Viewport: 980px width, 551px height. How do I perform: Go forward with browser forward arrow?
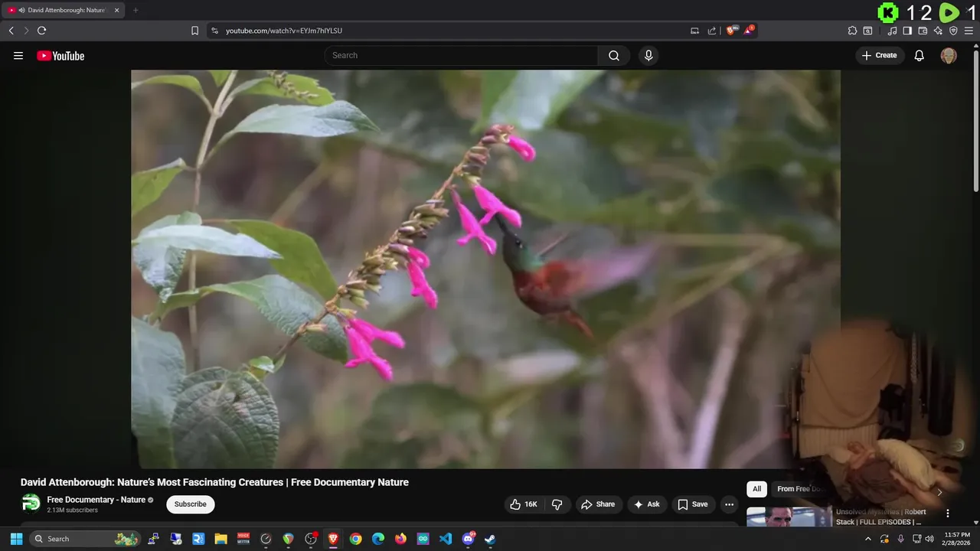pyautogui.click(x=26, y=31)
